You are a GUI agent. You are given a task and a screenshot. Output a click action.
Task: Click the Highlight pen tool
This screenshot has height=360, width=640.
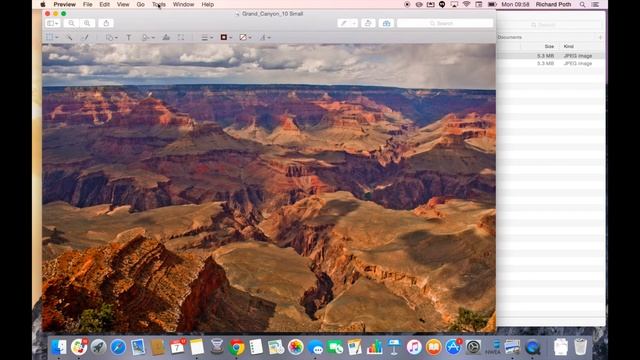[344, 23]
